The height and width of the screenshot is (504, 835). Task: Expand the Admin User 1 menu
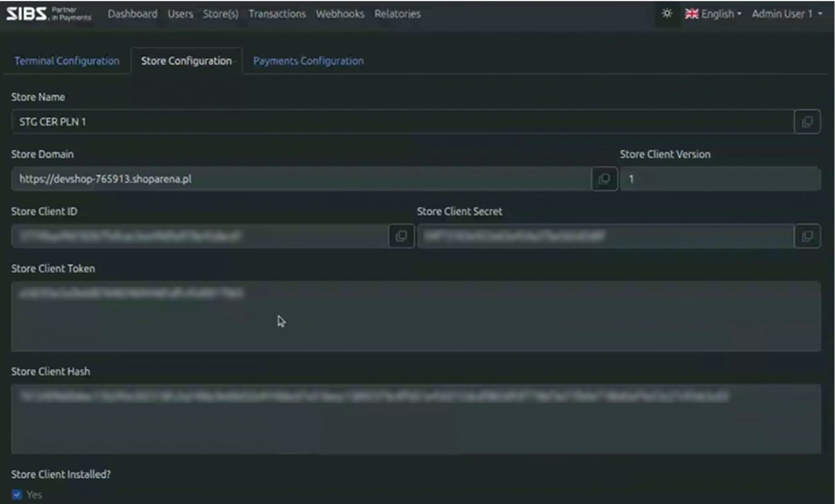pyautogui.click(x=787, y=14)
